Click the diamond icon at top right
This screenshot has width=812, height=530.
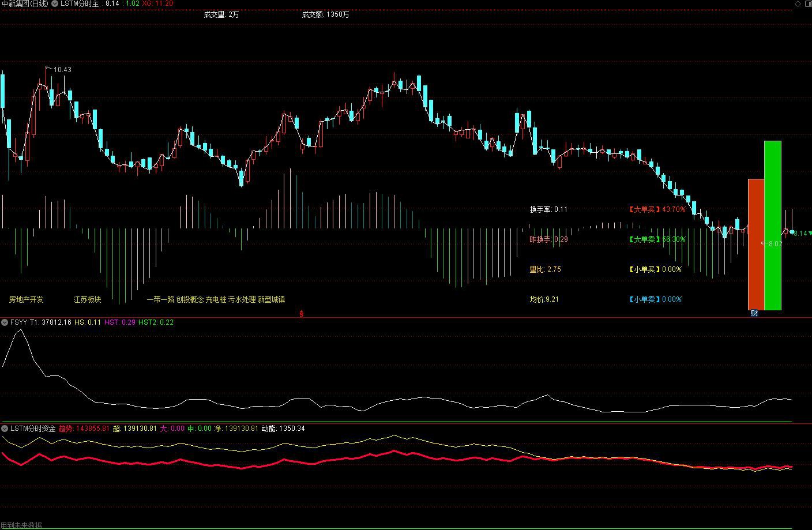click(x=798, y=3)
